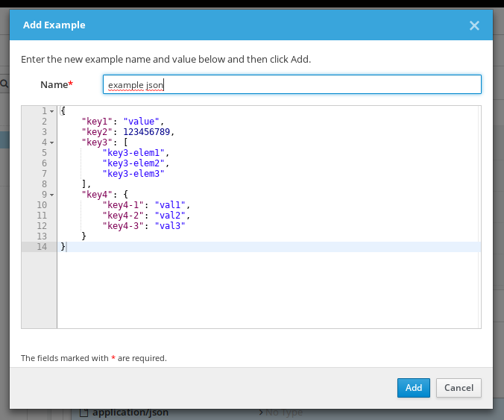
Task: Click the "key4-1" key on line 10
Action: pyautogui.click(x=123, y=205)
